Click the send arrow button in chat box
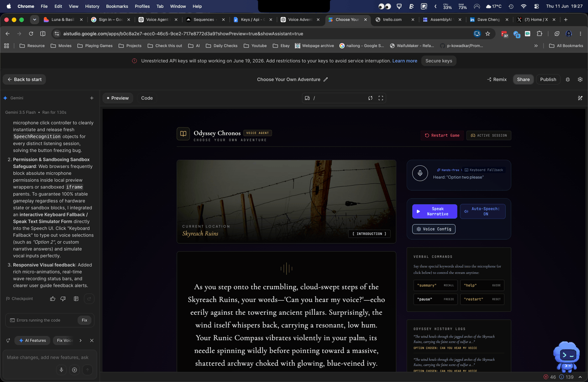588x382 pixels. [87, 370]
